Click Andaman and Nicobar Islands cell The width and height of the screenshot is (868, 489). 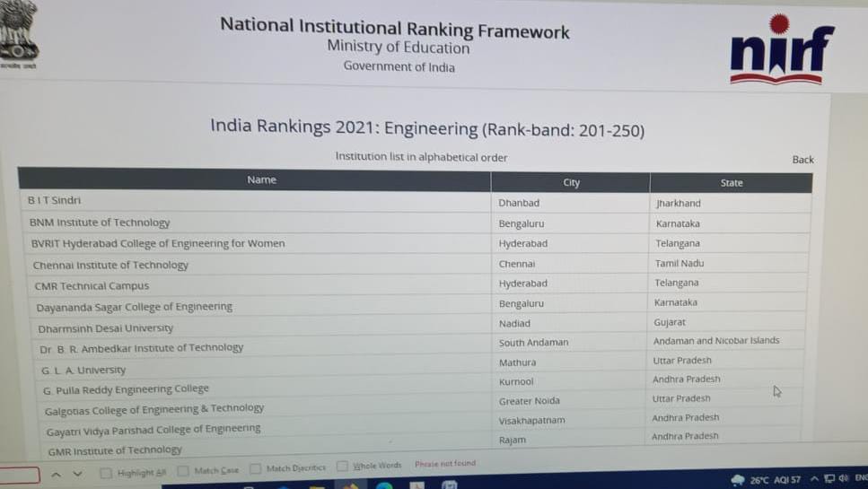click(715, 341)
